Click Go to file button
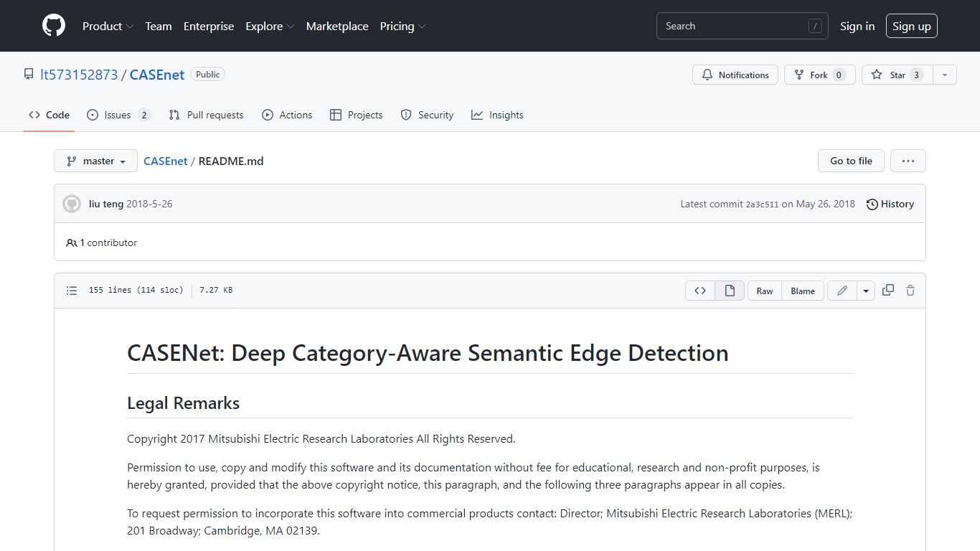The height and width of the screenshot is (551, 980). pyautogui.click(x=851, y=161)
